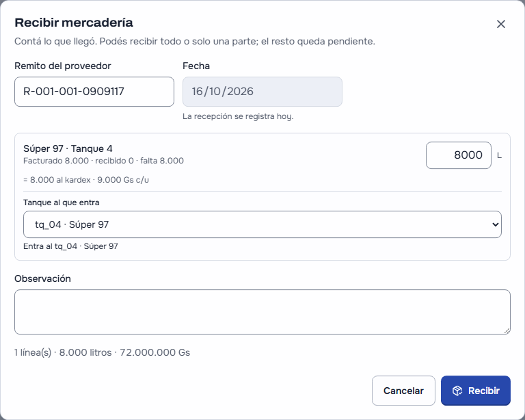The image size is (525, 420).
Task: Click 'Entra al tq_04 · Súper 97' note
Action: pyautogui.click(x=70, y=246)
